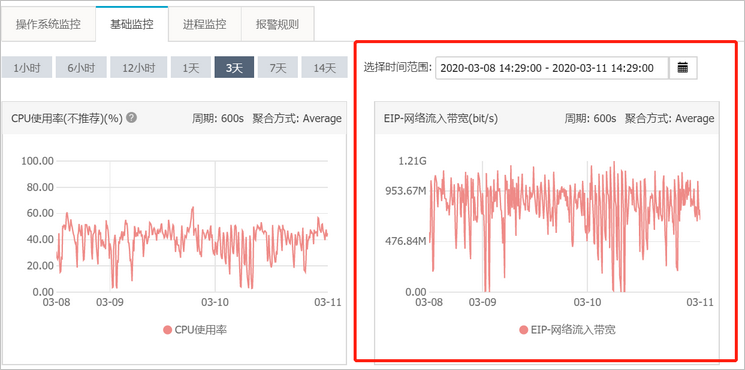
Task: Switch to the 7天 time range
Action: pos(278,67)
